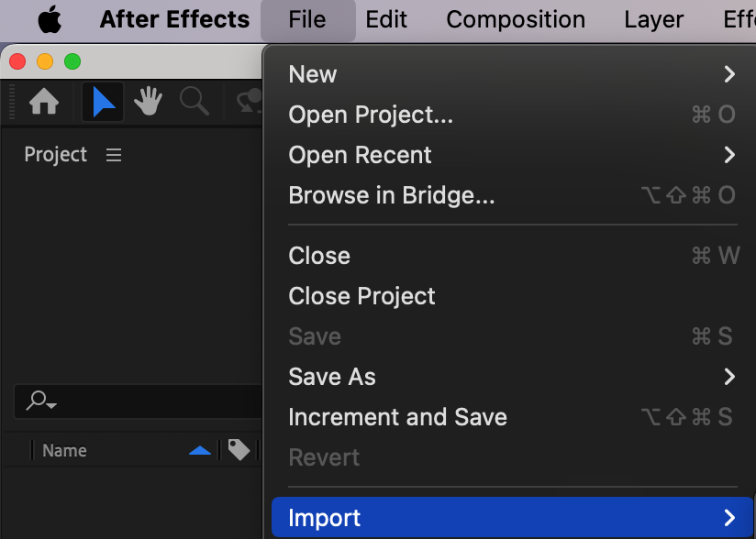Select the Selection arrow tool
This screenshot has height=539, width=756.
click(104, 102)
